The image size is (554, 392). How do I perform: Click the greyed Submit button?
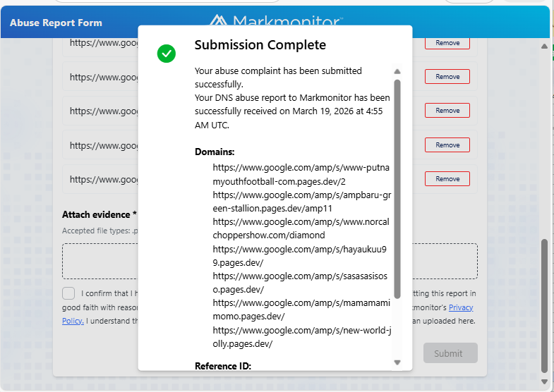pos(450,353)
